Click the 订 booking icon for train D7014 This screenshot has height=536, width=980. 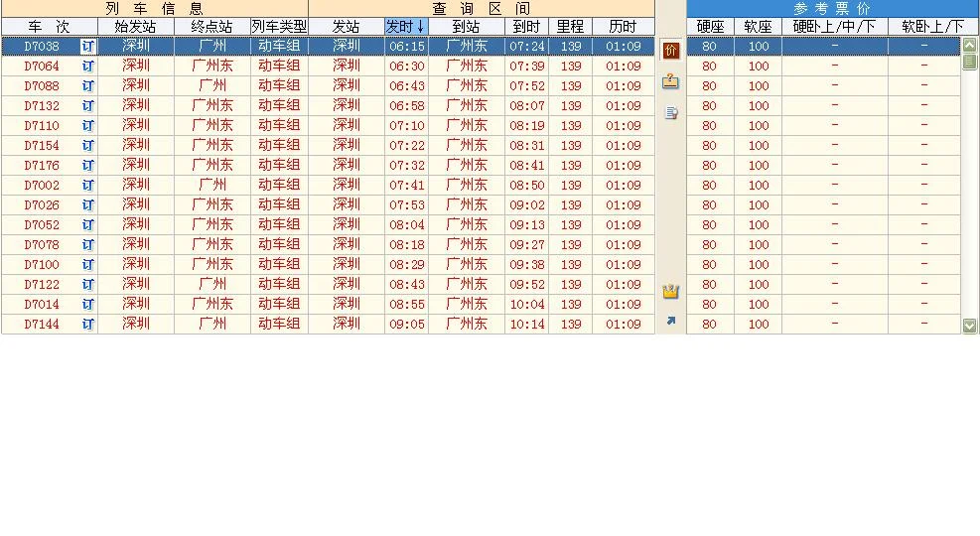click(87, 305)
